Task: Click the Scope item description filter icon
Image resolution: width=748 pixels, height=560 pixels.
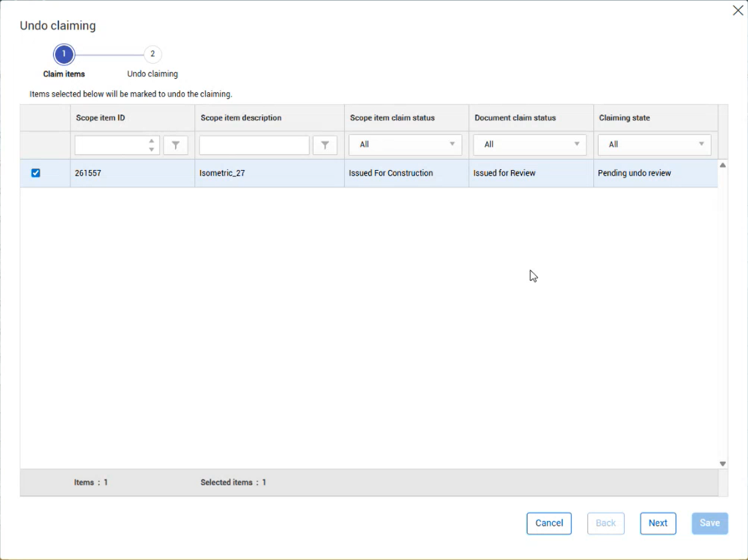Action: pos(325,145)
